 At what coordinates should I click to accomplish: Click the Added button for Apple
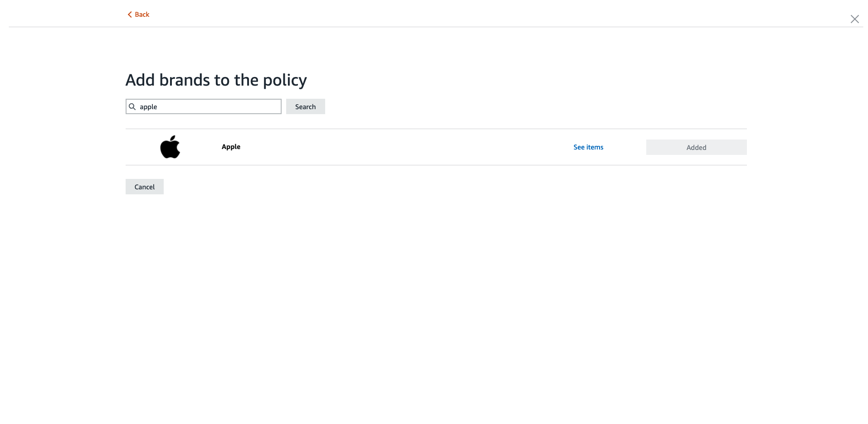click(696, 147)
